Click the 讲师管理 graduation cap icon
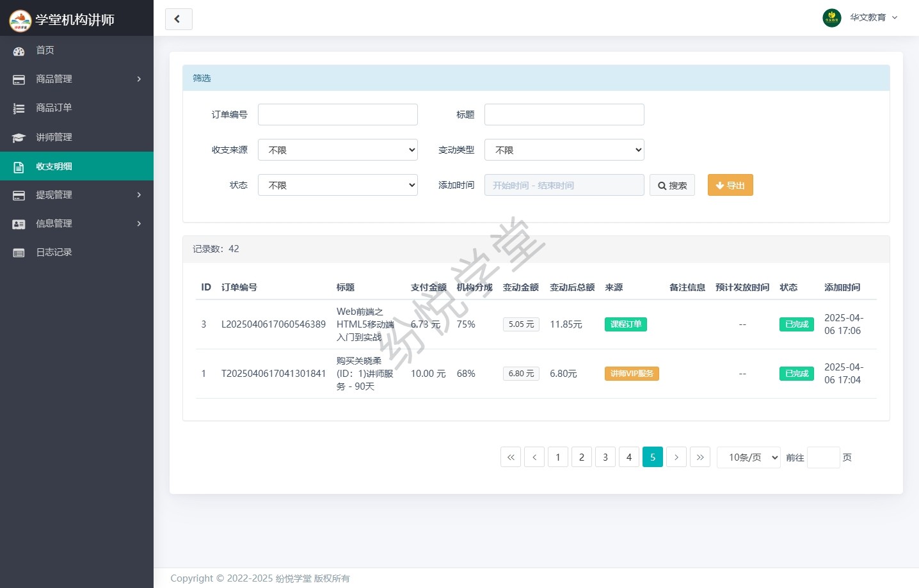The image size is (919, 588). tap(19, 138)
